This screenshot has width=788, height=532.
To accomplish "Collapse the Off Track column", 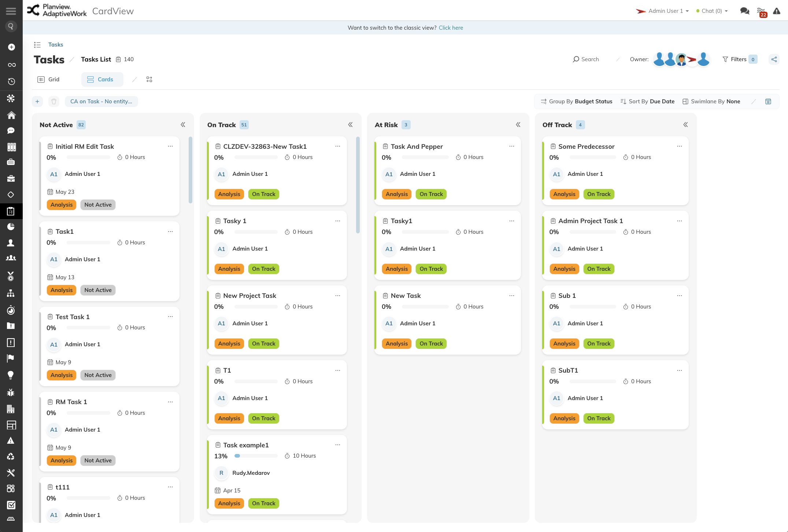I will 685,125.
